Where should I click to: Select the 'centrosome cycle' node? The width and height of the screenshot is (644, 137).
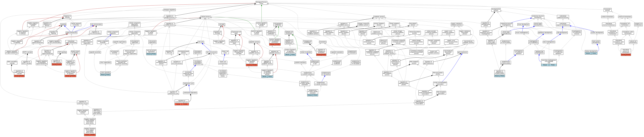click(189, 83)
